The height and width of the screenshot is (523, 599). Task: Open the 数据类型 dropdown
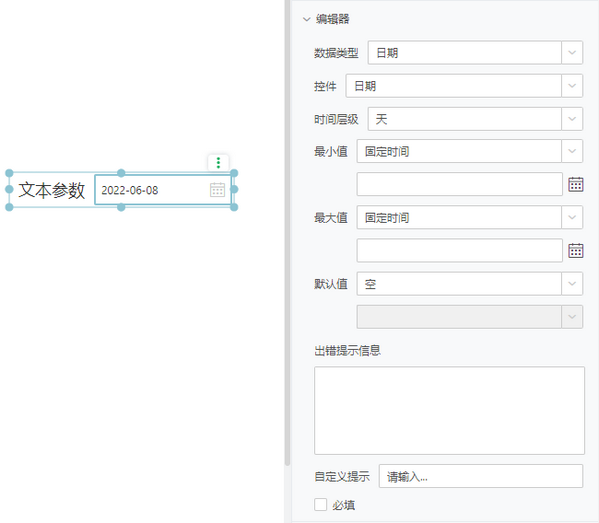coord(475,53)
